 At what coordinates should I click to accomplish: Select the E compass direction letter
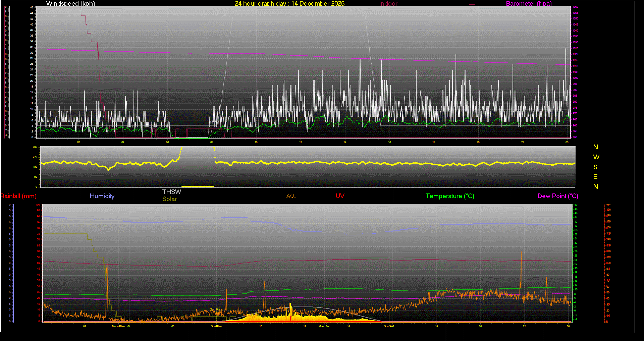pyautogui.click(x=595, y=177)
